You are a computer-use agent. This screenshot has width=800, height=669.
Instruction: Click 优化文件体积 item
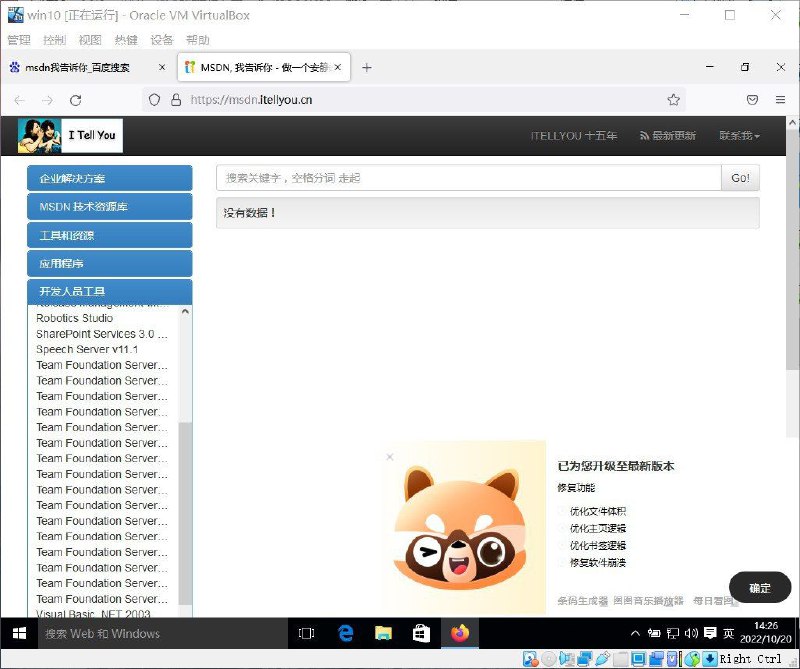[597, 511]
